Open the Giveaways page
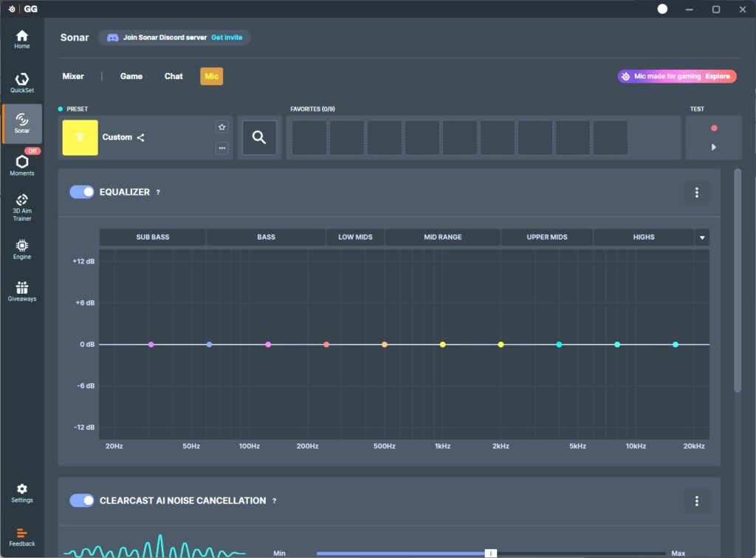Viewport: 756px width, 558px height. pos(21,291)
